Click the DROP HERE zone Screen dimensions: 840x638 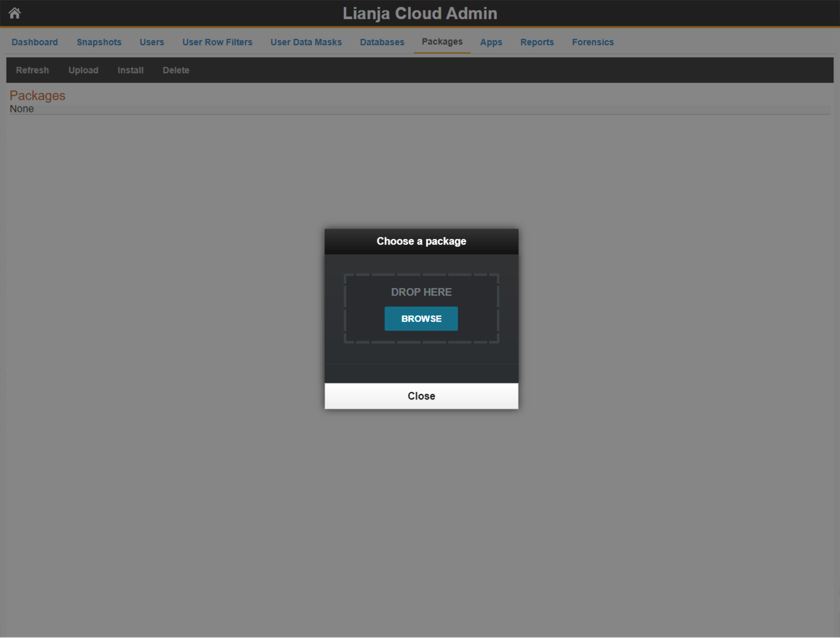[x=421, y=292]
